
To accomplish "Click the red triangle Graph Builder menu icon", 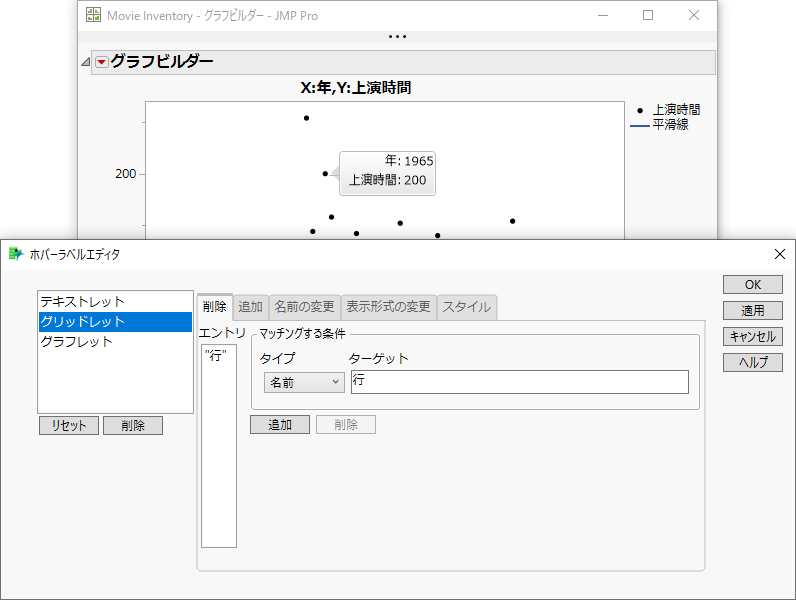I will [x=101, y=62].
